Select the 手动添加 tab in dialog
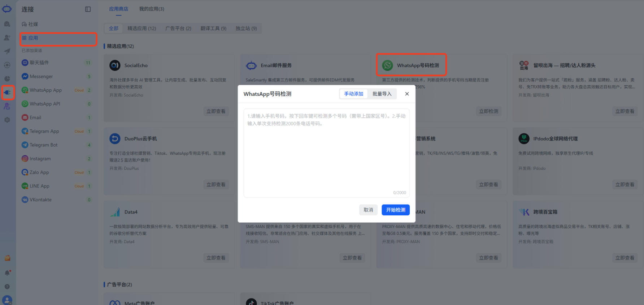This screenshot has height=305, width=644. pos(353,94)
